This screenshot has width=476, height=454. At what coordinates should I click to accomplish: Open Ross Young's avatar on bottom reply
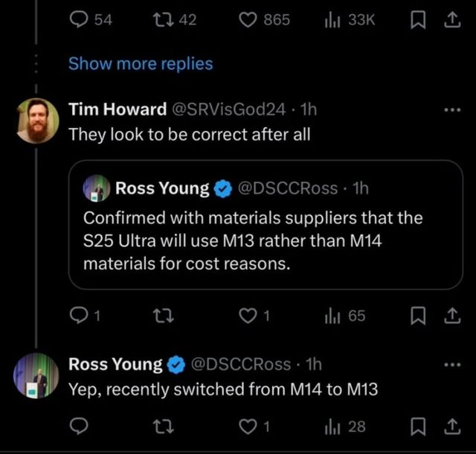point(37,374)
